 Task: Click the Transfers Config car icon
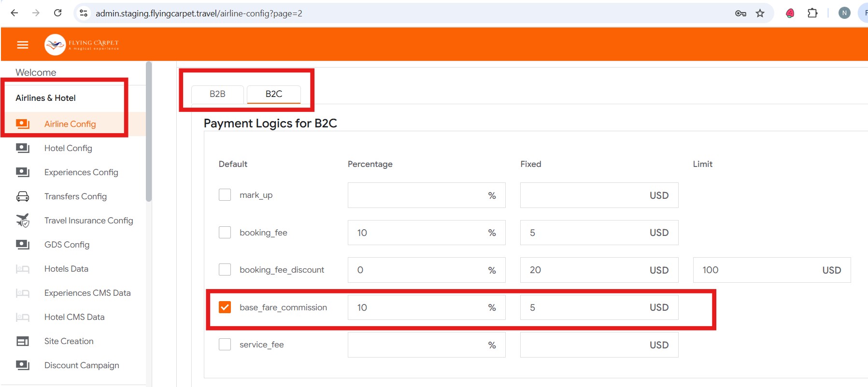coord(23,196)
